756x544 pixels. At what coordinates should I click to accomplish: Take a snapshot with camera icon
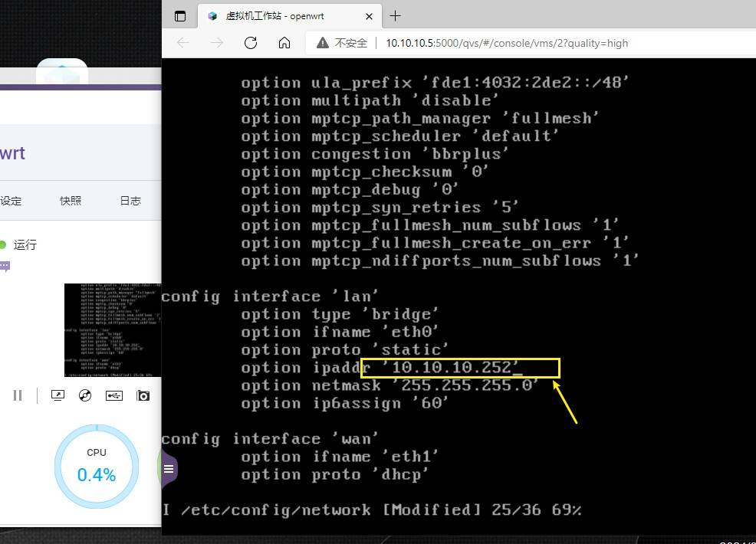[x=143, y=395]
